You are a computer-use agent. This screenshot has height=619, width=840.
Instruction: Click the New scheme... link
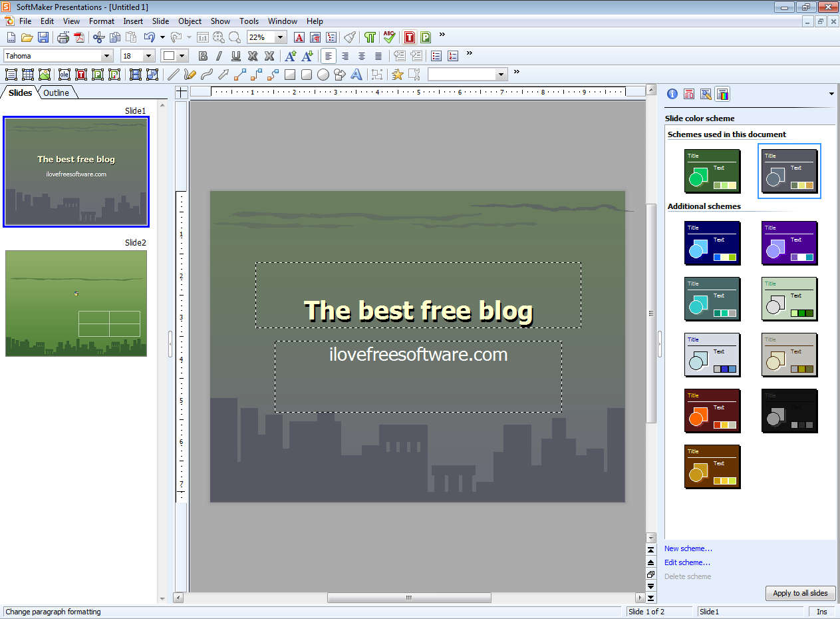[688, 548]
